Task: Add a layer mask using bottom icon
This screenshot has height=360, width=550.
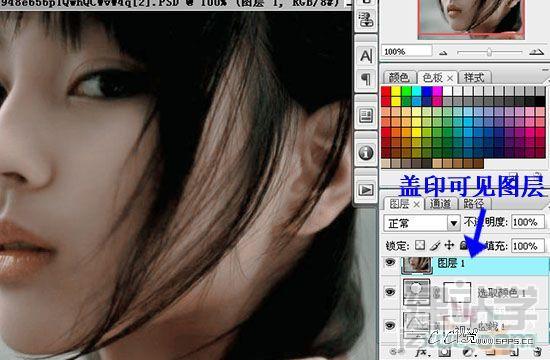Action: (444, 352)
